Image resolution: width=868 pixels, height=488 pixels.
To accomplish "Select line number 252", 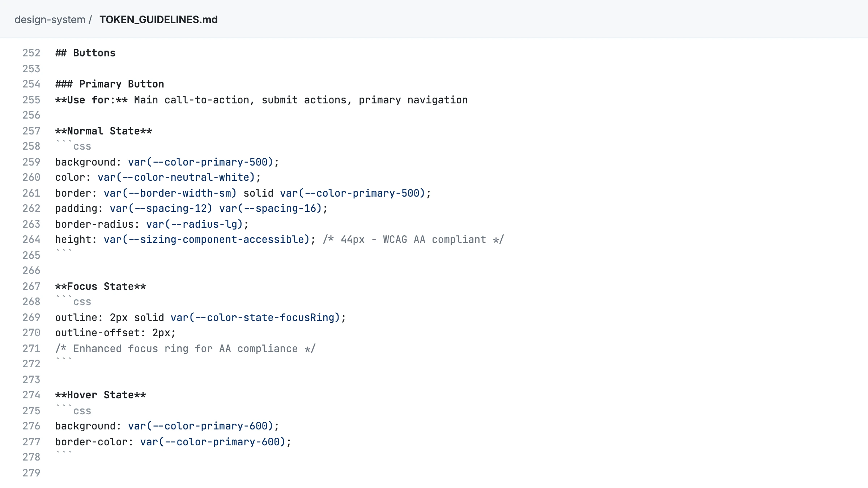I will [x=31, y=53].
